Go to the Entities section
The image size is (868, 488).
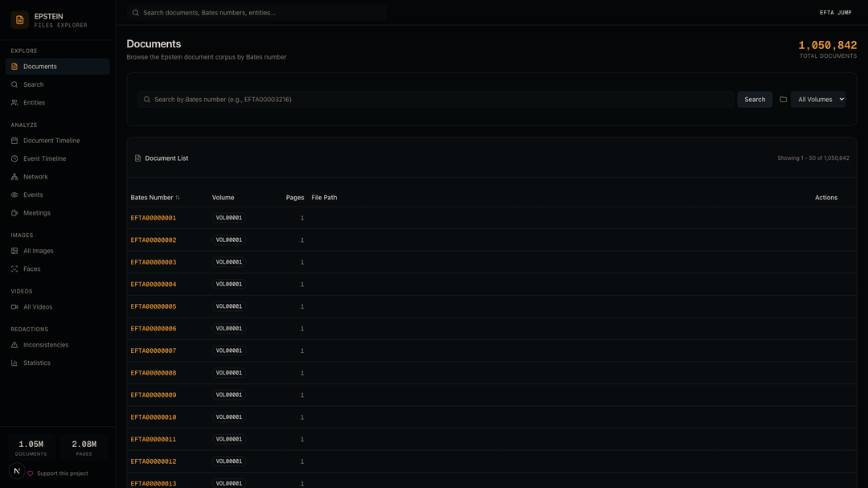coord(34,103)
